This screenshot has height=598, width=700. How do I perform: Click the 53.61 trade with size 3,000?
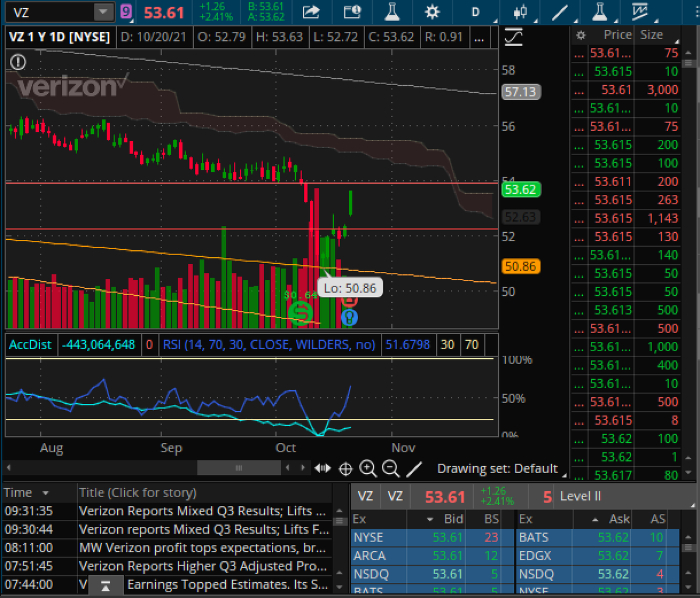point(626,90)
